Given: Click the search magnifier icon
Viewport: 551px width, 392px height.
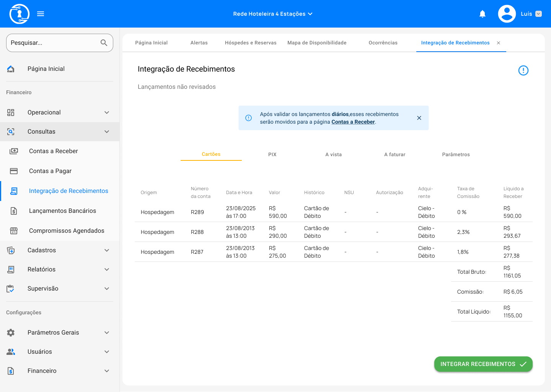Looking at the screenshot, I should (x=104, y=43).
